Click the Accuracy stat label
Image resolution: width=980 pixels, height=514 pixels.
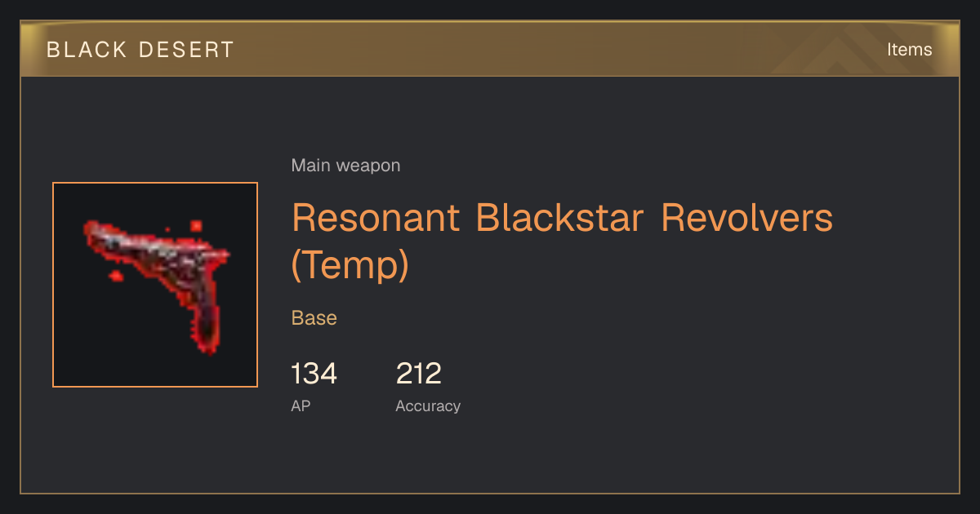428,405
